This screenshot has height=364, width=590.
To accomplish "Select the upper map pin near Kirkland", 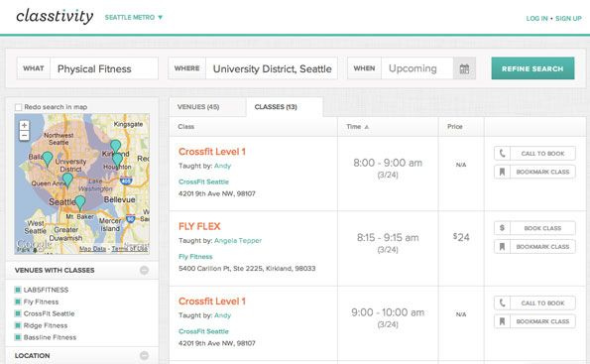I will pyautogui.click(x=115, y=146).
